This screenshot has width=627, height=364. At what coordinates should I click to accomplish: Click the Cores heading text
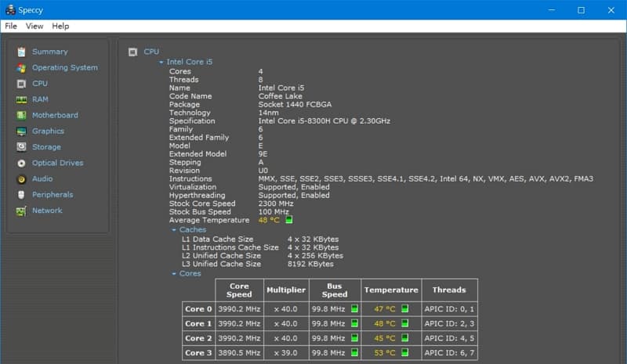click(190, 274)
